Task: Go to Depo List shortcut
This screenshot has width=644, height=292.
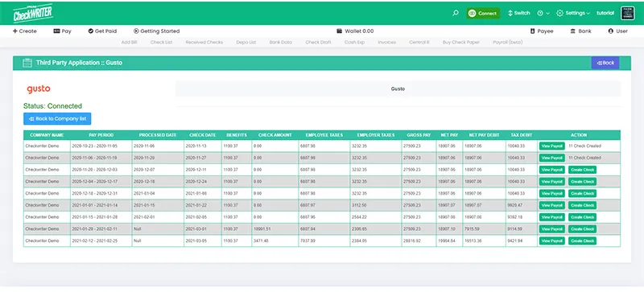Action: click(246, 43)
